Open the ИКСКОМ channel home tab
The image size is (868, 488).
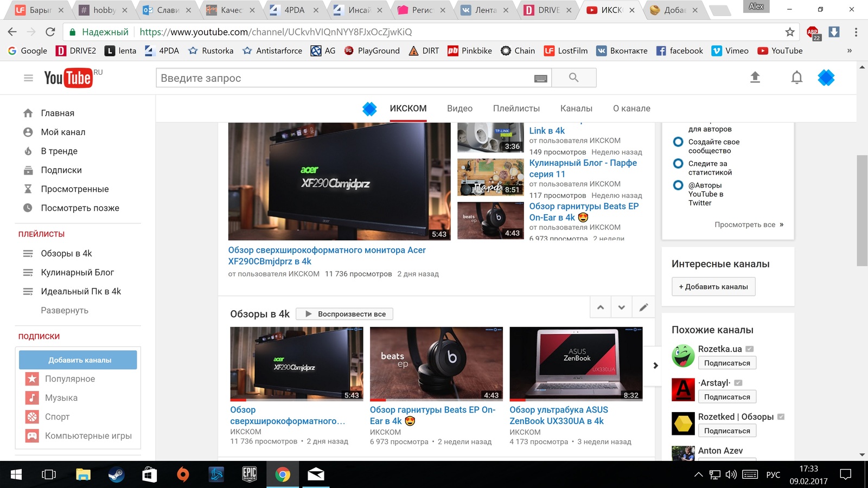pyautogui.click(x=408, y=108)
